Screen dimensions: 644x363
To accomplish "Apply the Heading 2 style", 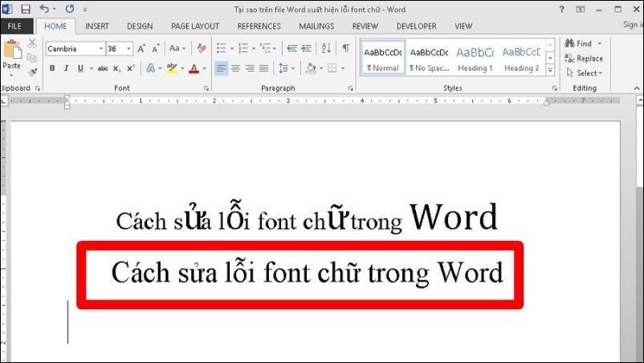I will 522,58.
